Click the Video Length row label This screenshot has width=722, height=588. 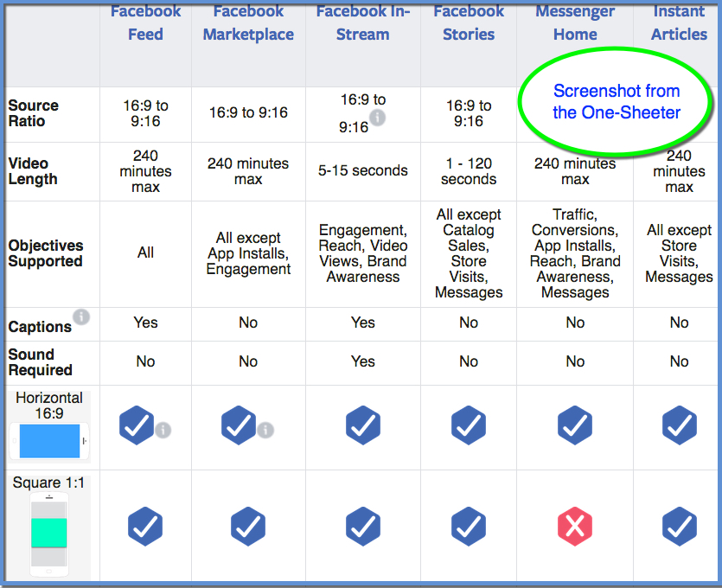pyautogui.click(x=33, y=171)
